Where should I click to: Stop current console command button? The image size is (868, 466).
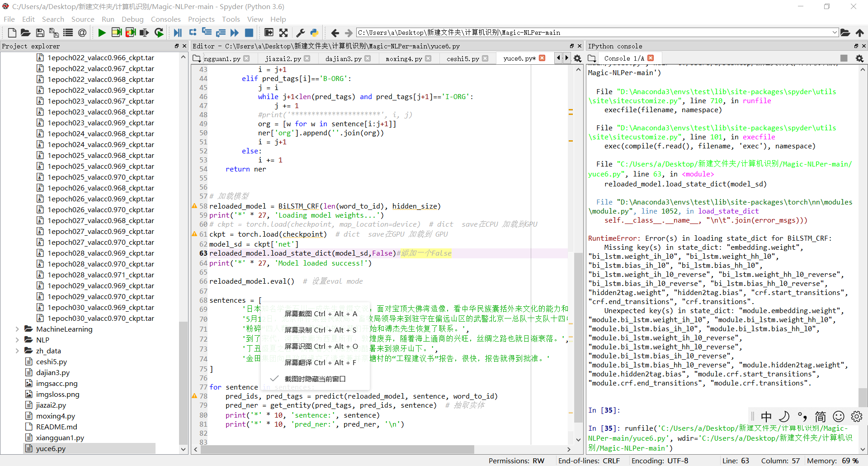click(844, 58)
